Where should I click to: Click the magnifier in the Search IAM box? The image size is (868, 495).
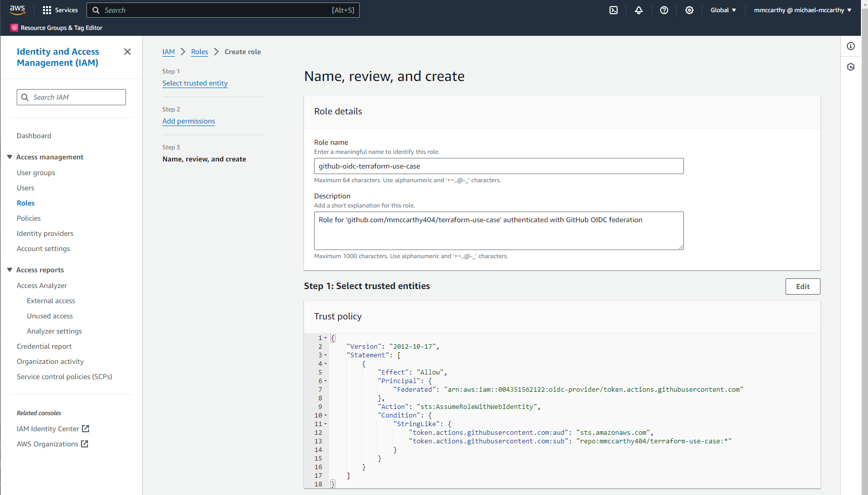(25, 97)
